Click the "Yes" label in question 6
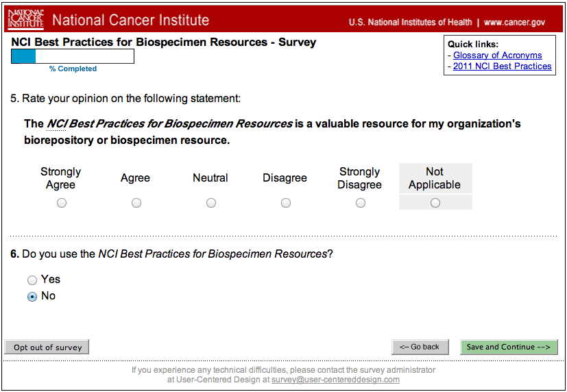The height and width of the screenshot is (392, 567). tap(51, 280)
